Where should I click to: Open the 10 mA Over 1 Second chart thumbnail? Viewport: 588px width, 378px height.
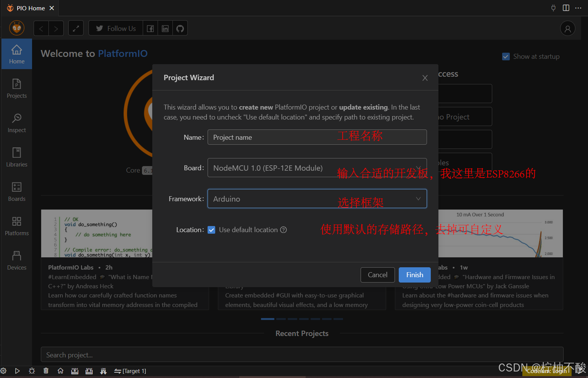(x=501, y=233)
